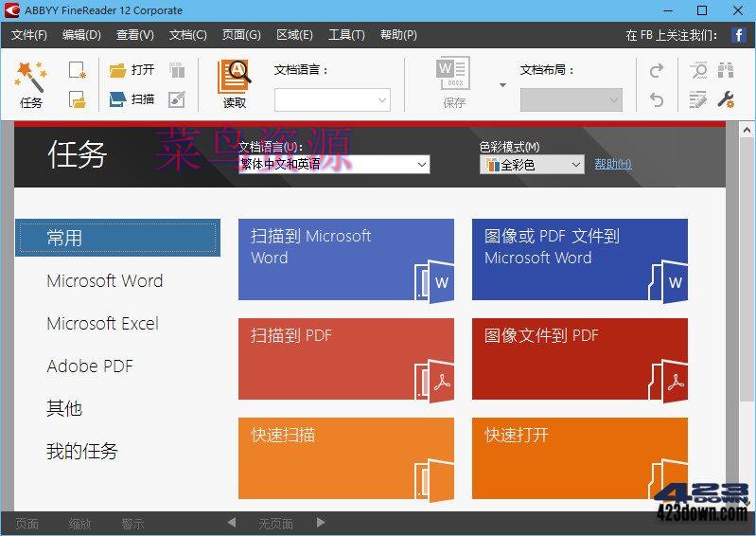Select Microsoft Excel task category
The width and height of the screenshot is (756, 536).
click(103, 323)
